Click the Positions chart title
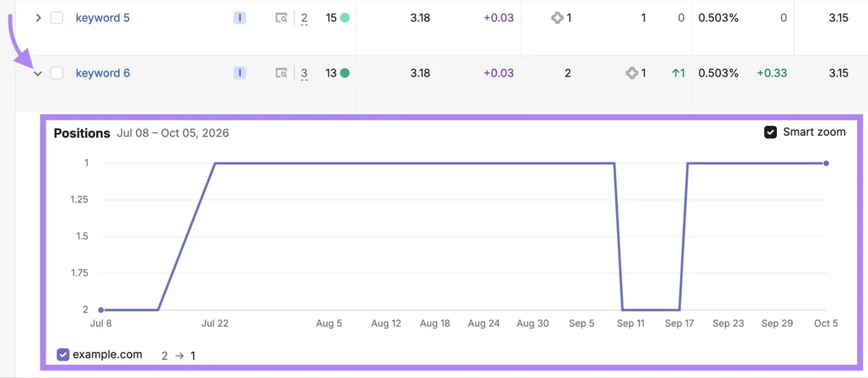The height and width of the screenshot is (378, 868). pyautogui.click(x=82, y=133)
